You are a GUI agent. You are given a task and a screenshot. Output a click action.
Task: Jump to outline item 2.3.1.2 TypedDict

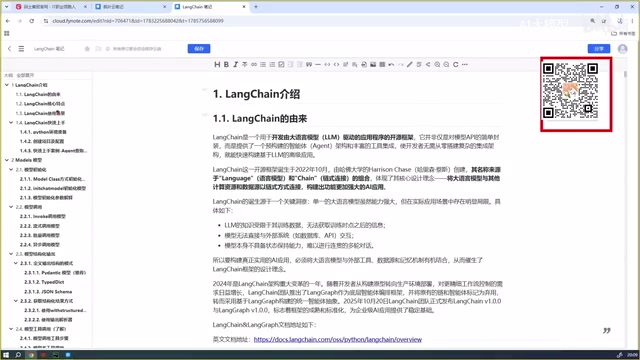coord(44,282)
